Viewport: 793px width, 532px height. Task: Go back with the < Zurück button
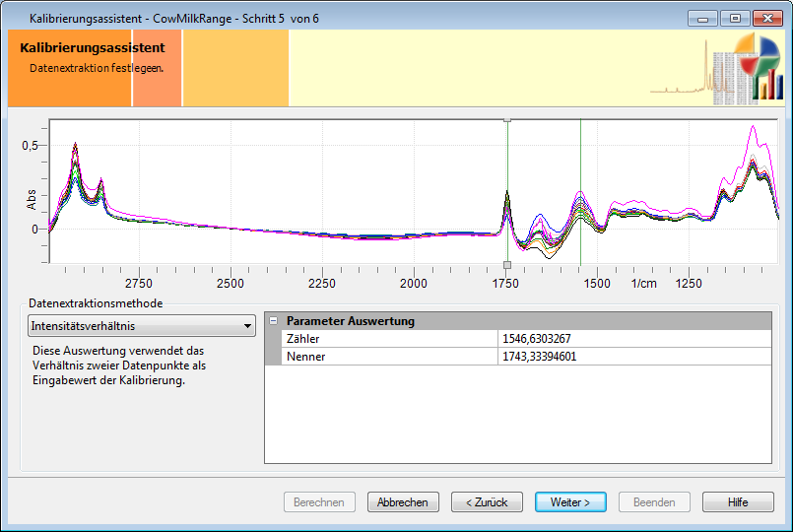(487, 501)
